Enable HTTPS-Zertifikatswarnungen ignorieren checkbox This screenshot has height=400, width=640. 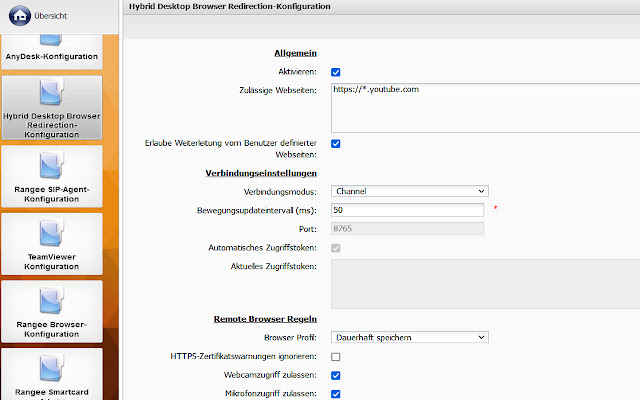tap(336, 357)
